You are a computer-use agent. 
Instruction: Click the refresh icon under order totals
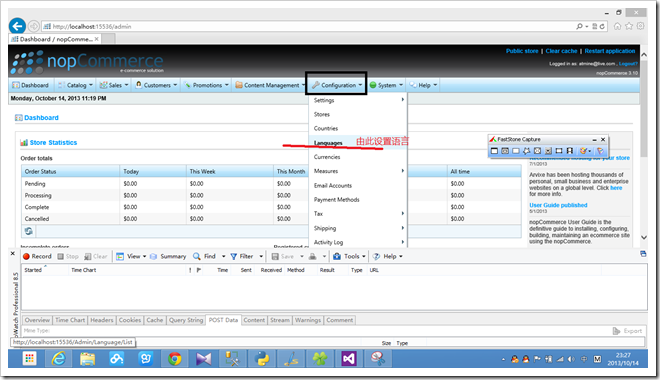pyautogui.click(x=29, y=231)
